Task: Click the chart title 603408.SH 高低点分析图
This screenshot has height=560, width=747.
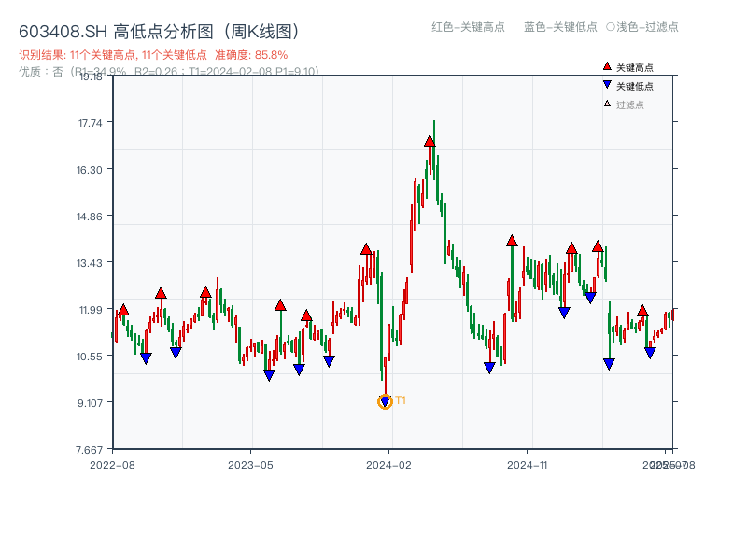Action: pos(159,32)
